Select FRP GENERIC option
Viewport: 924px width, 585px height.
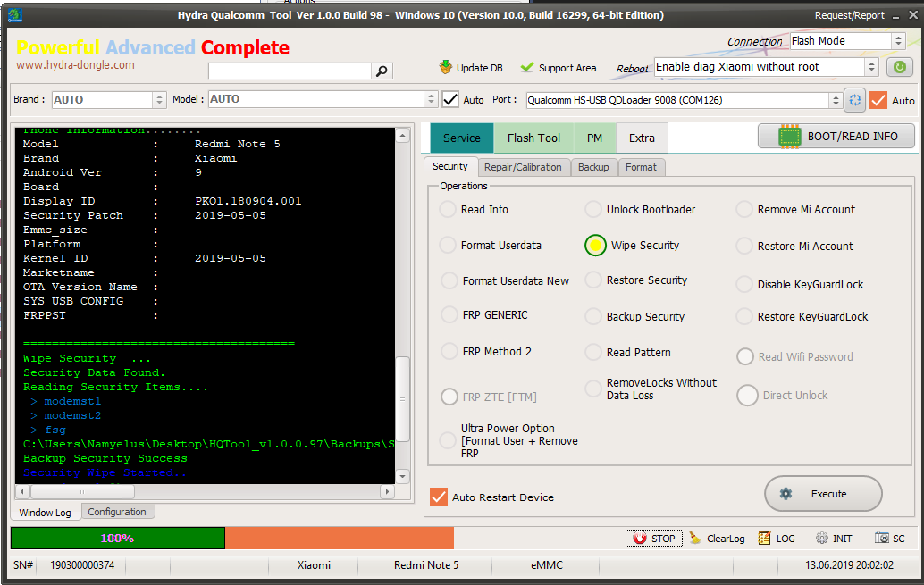click(449, 314)
